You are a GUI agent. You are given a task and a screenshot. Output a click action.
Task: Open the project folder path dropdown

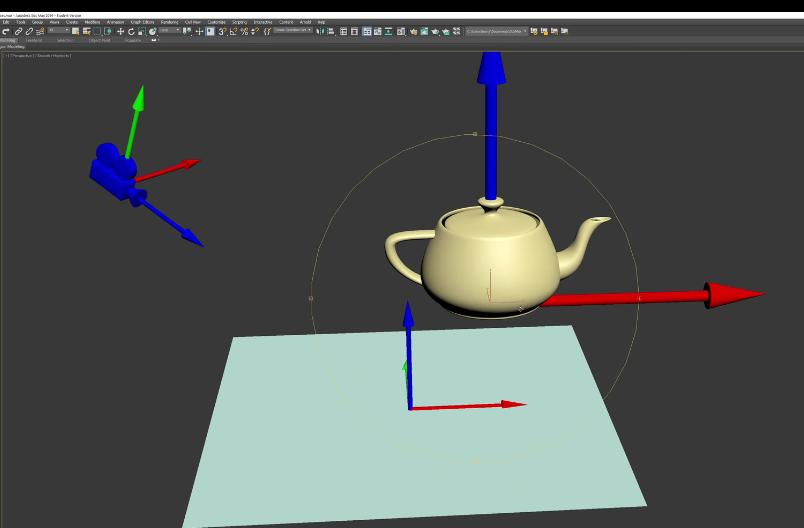[497, 31]
